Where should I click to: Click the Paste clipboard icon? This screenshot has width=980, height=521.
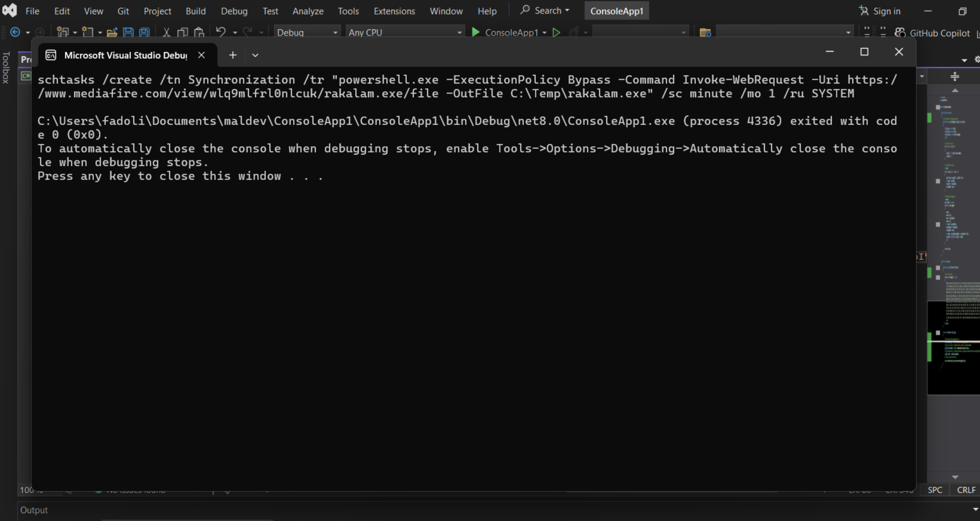click(199, 32)
